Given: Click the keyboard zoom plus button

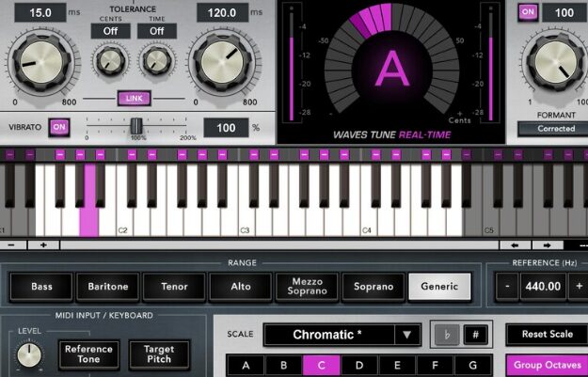Looking at the screenshot, I should pos(44,245).
